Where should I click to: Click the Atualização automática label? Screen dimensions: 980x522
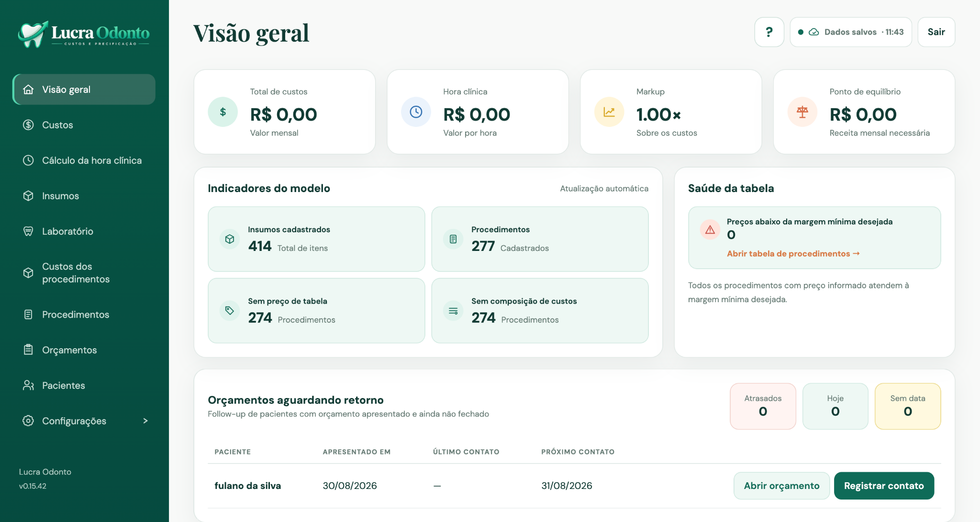[x=604, y=189]
